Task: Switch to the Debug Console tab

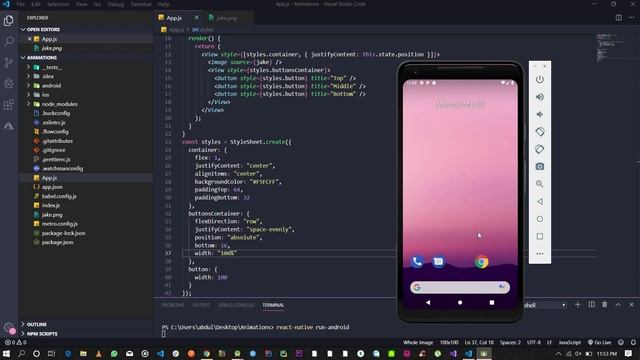Action: (236, 305)
